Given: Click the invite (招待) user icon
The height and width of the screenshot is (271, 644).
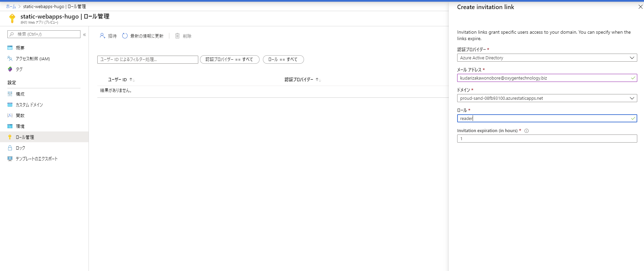Looking at the screenshot, I should (x=102, y=36).
